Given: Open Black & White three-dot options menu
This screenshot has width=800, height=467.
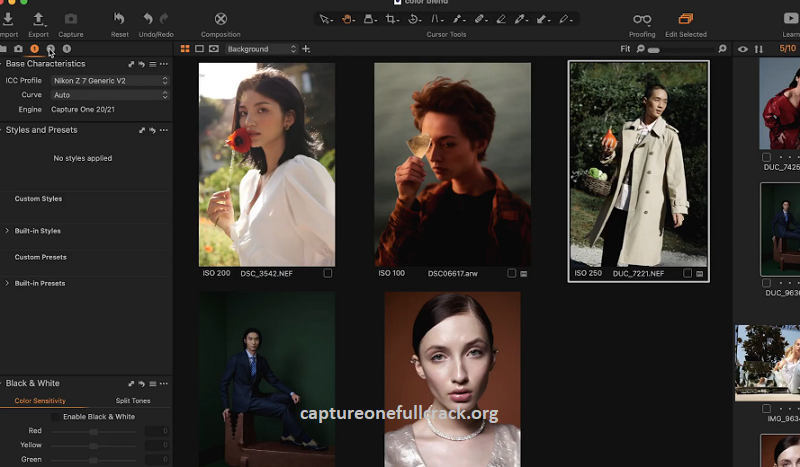Looking at the screenshot, I should click(164, 383).
